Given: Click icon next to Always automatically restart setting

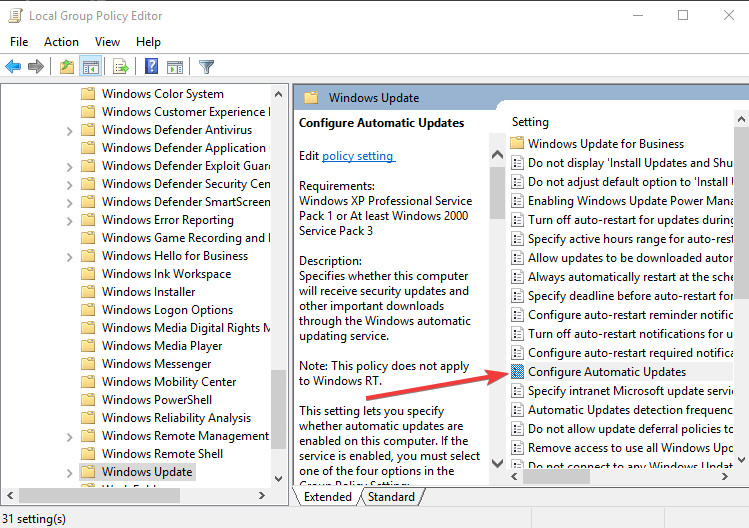Looking at the screenshot, I should point(517,277).
